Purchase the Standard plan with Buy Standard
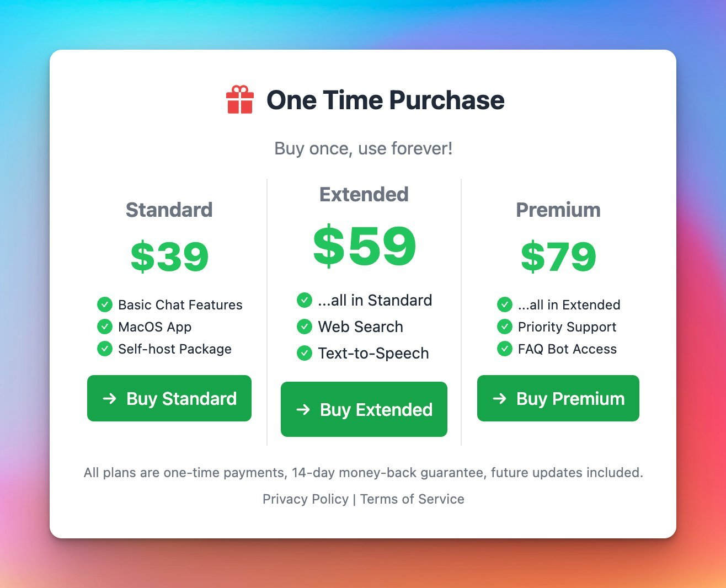This screenshot has width=726, height=588. tap(169, 398)
